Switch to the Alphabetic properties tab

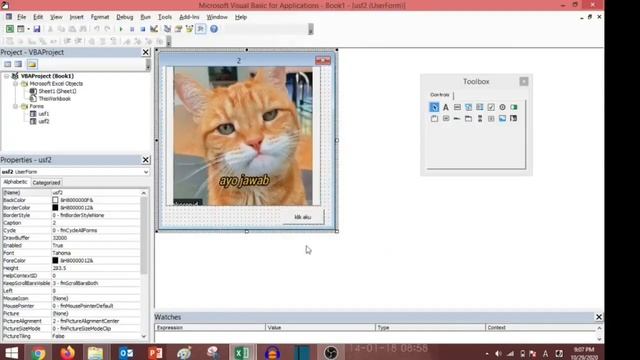tap(16, 182)
